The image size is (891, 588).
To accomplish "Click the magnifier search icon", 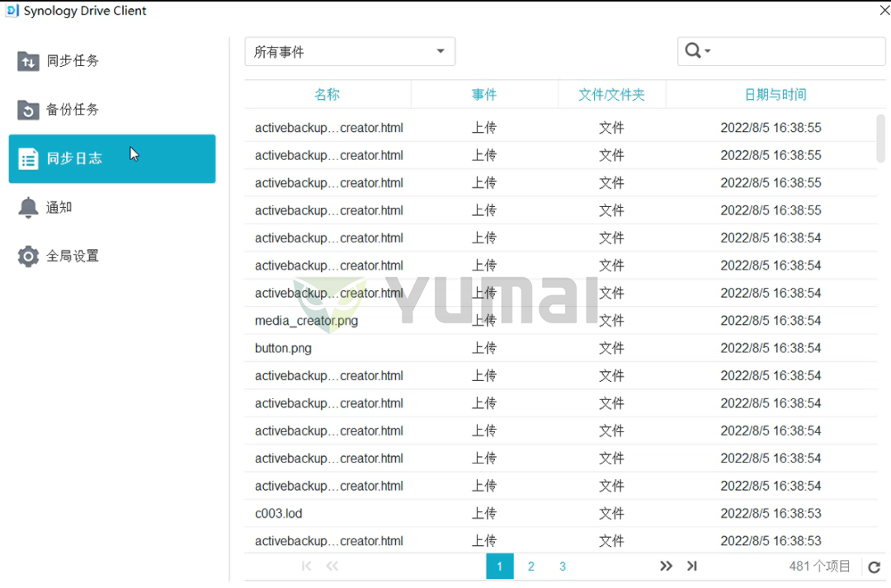I will (x=692, y=51).
